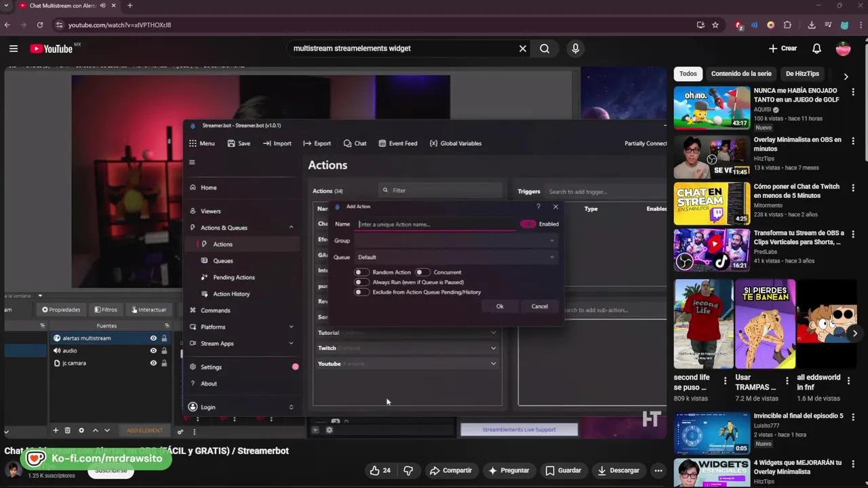Open YouTube hamburger guide menu
Viewport: 868px width, 488px height.
(x=14, y=48)
